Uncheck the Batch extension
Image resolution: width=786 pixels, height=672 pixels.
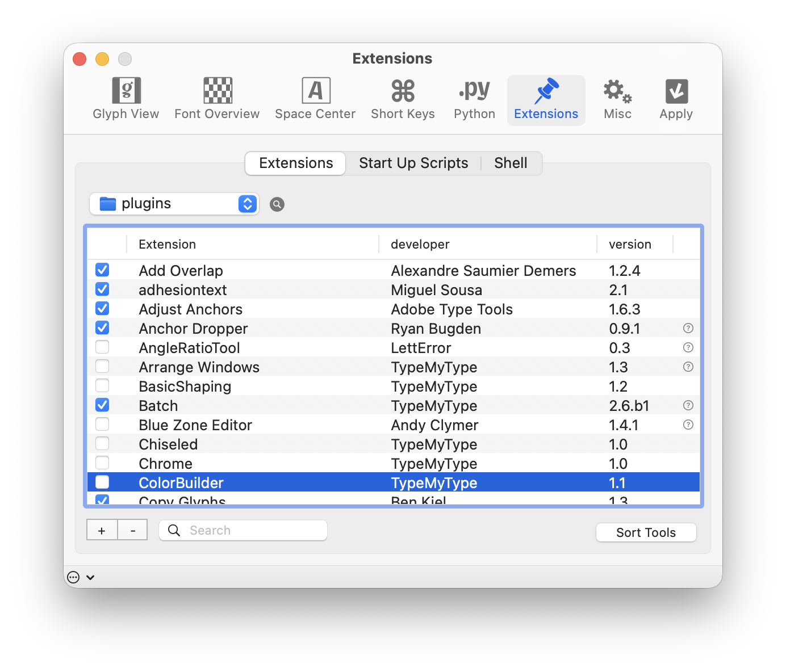coord(102,405)
